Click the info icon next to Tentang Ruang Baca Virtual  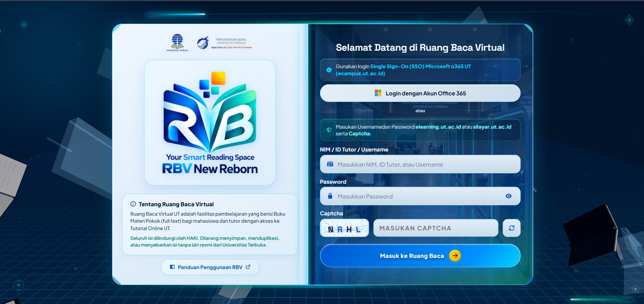133,204
